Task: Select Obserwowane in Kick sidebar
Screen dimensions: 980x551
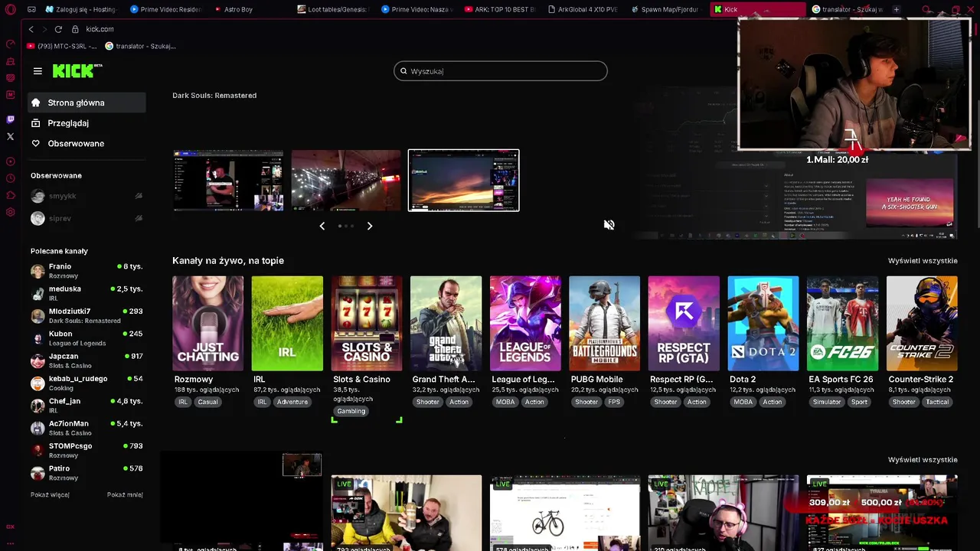Action: 87,143
